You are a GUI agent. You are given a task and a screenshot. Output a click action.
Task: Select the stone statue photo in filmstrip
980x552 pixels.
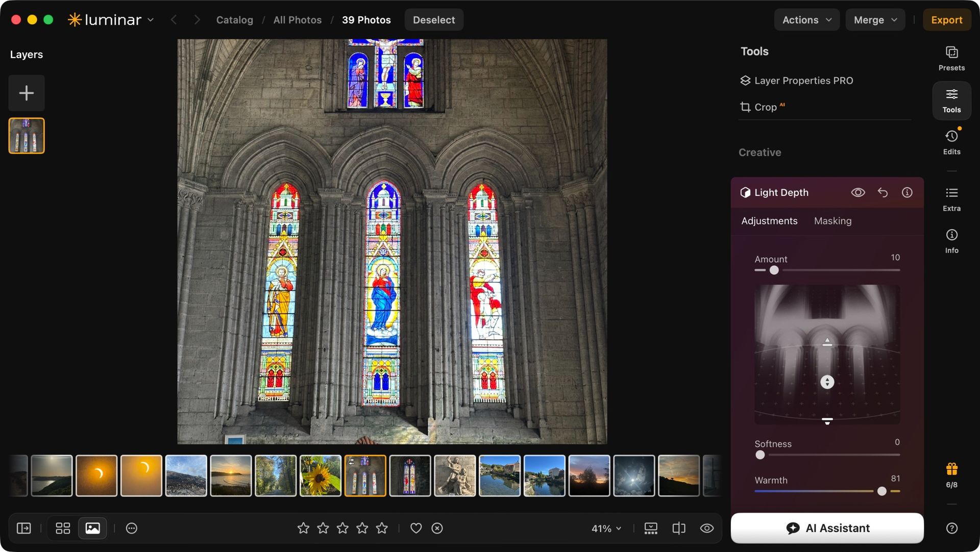point(455,475)
